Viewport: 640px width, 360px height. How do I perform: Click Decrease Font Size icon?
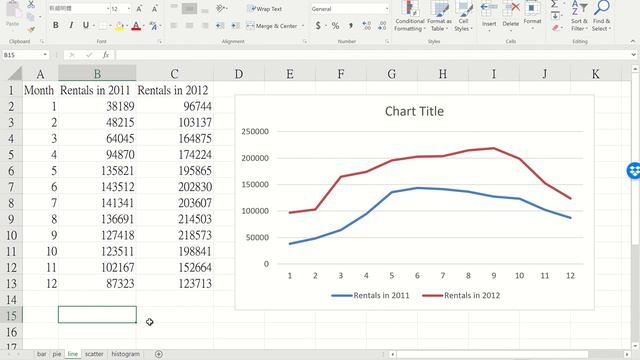[x=155, y=9]
